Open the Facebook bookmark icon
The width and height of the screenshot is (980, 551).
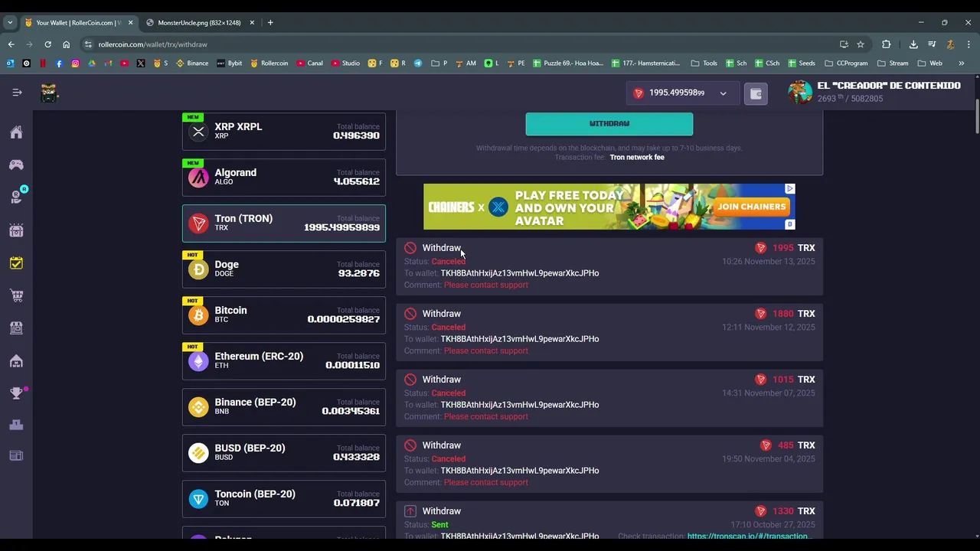(59, 63)
